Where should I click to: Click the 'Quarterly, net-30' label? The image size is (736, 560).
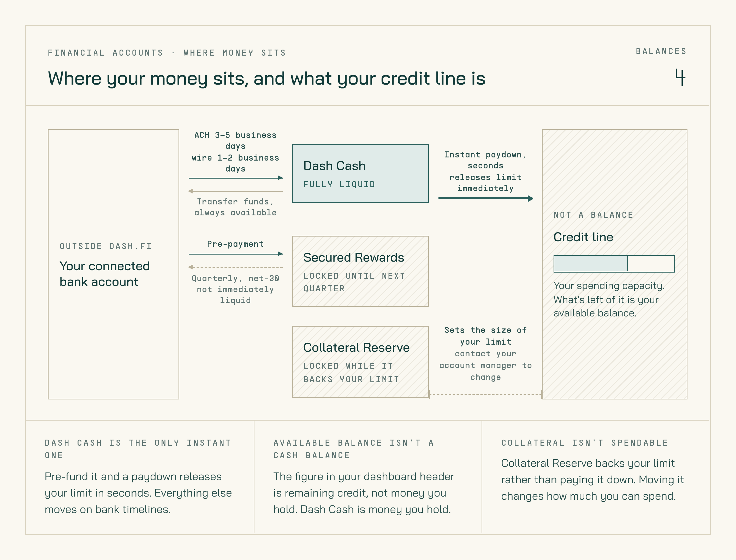tap(235, 278)
